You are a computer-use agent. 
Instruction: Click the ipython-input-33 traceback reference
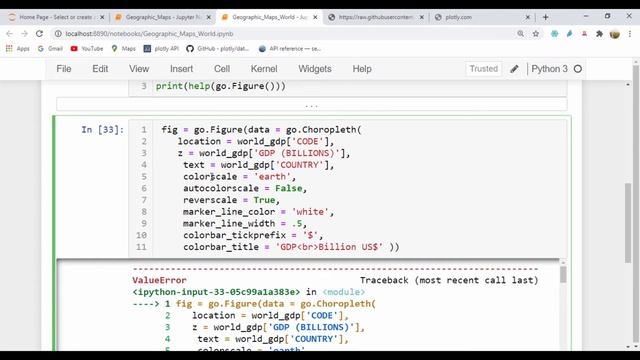[x=216, y=292]
